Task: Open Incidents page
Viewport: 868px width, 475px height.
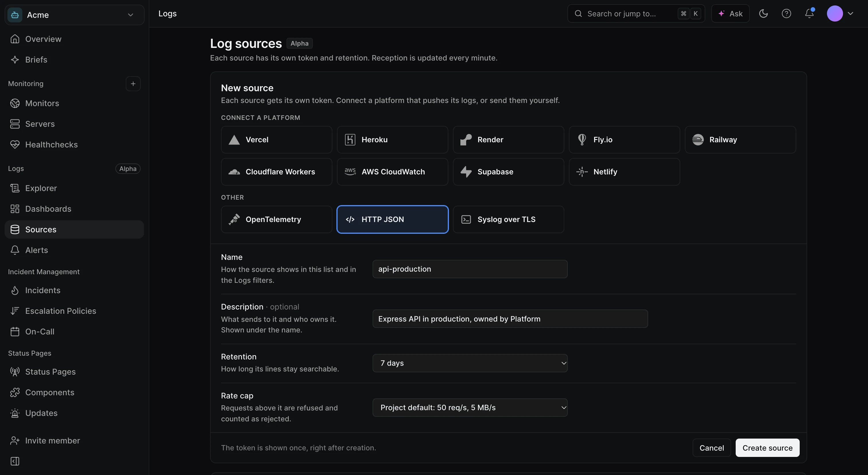Action: (x=74, y=290)
